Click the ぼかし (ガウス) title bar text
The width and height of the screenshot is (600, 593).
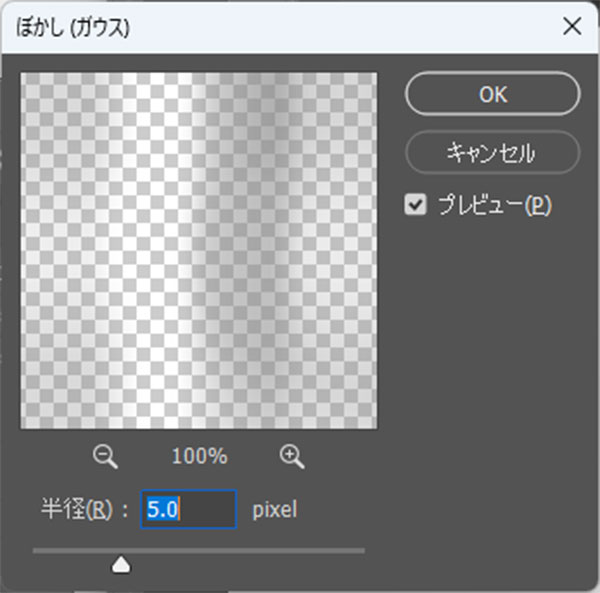pos(73,28)
